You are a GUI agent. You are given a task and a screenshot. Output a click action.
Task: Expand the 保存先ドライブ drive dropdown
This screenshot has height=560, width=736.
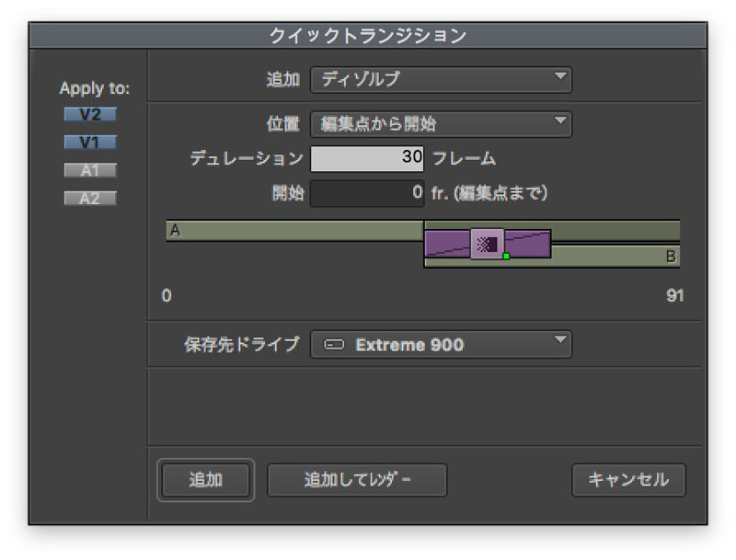pyautogui.click(x=441, y=345)
